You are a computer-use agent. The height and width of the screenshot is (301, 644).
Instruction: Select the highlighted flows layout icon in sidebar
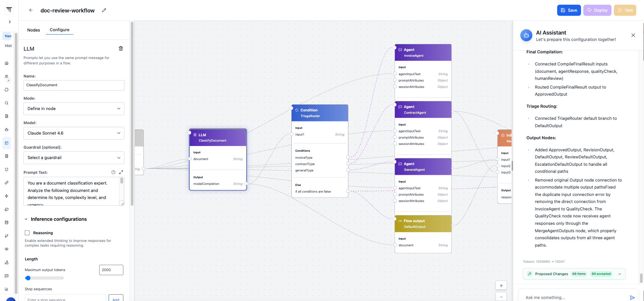pyautogui.click(x=6, y=143)
